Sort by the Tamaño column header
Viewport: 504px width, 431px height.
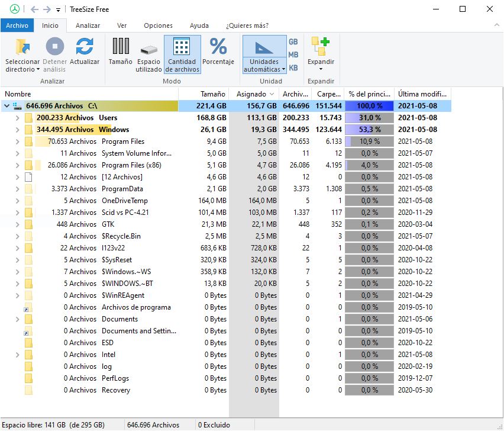tap(212, 94)
